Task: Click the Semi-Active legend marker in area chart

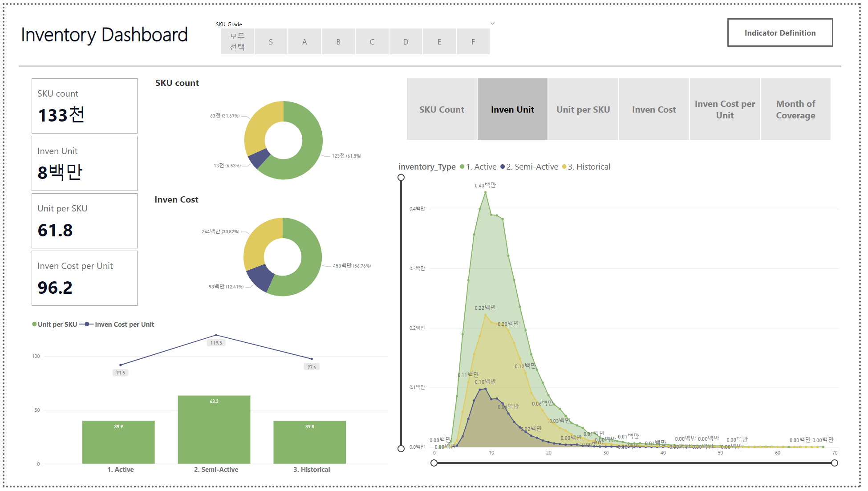Action: click(x=503, y=167)
